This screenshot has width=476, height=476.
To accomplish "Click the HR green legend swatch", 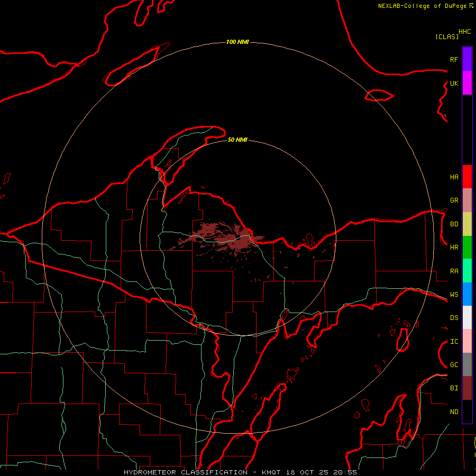I will (x=467, y=248).
